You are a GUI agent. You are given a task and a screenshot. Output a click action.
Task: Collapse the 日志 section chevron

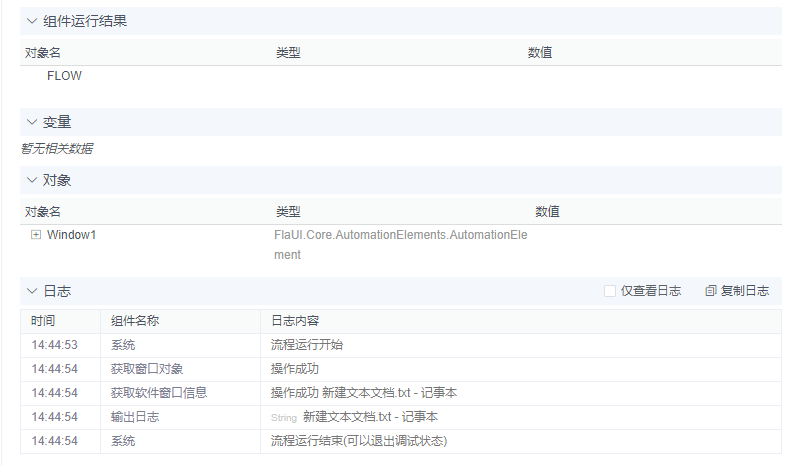click(32, 291)
